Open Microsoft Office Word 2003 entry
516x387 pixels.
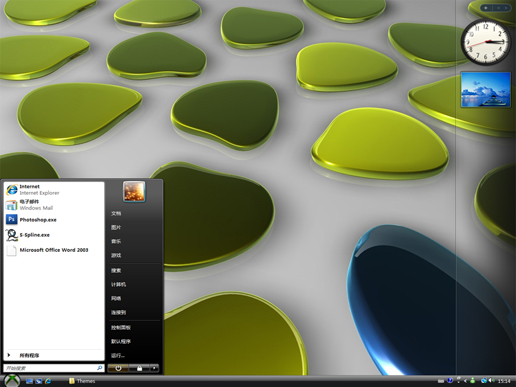[53, 250]
